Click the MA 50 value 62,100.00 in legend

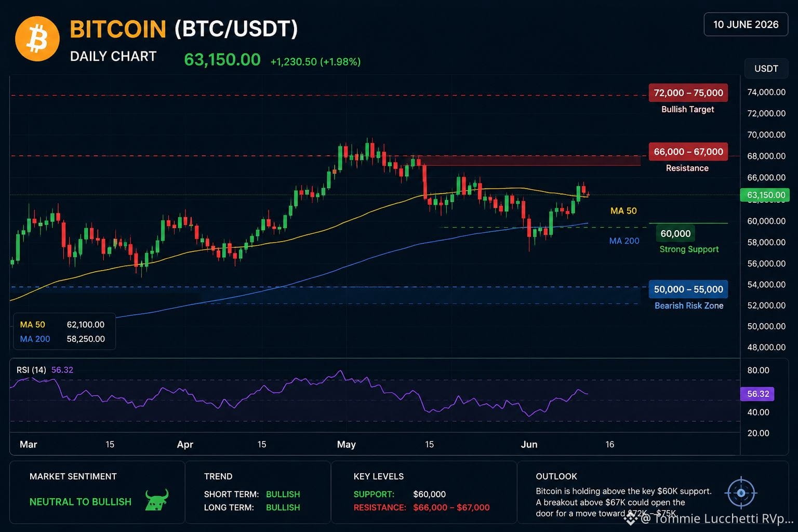click(x=86, y=325)
